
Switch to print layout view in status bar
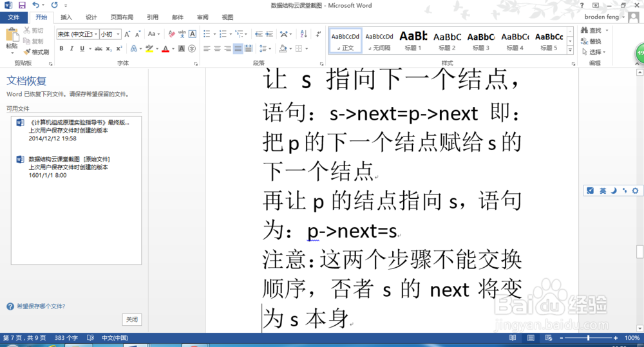(x=531, y=338)
